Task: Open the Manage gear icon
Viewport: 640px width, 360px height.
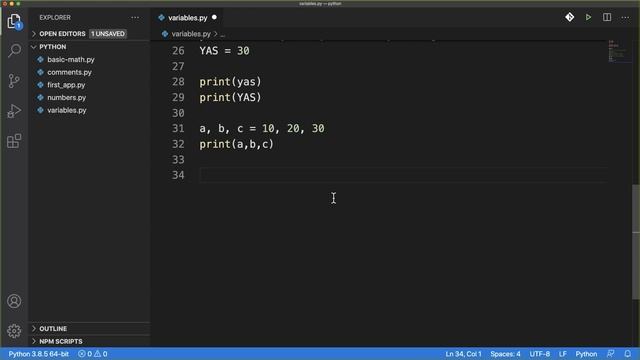Action: 14,331
